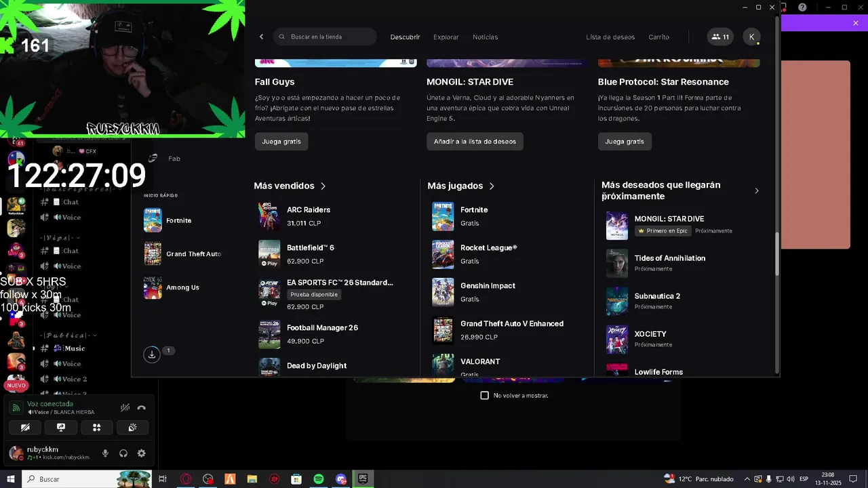Share your screen in Discord
The image size is (868, 488).
[x=61, y=428]
